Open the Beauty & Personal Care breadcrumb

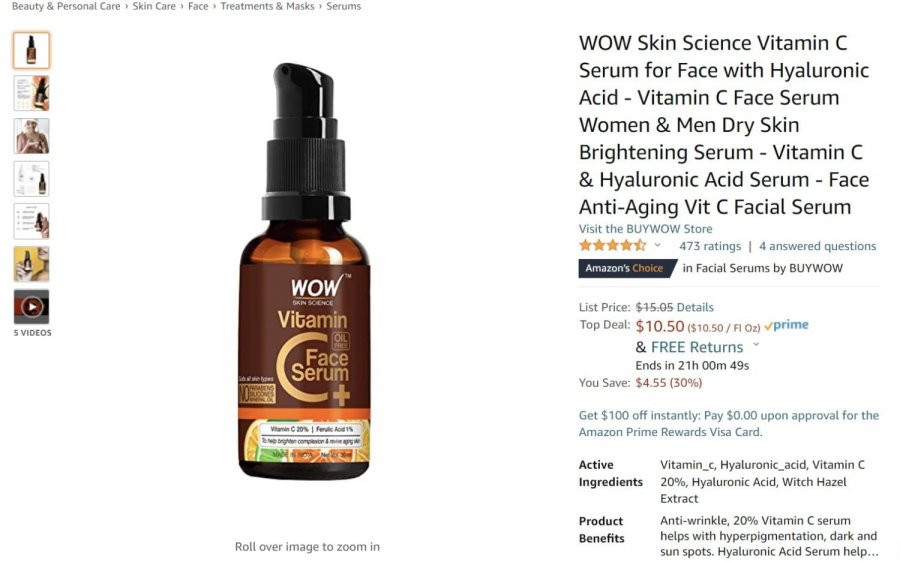point(66,6)
